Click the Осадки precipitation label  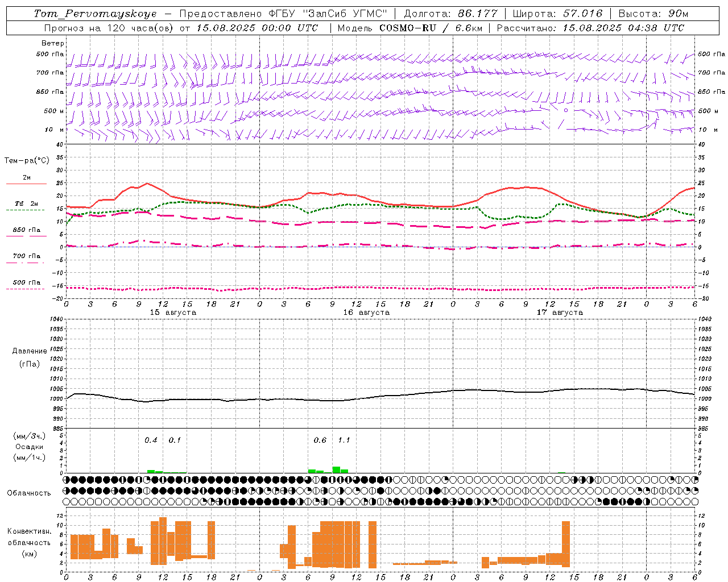tap(30, 447)
